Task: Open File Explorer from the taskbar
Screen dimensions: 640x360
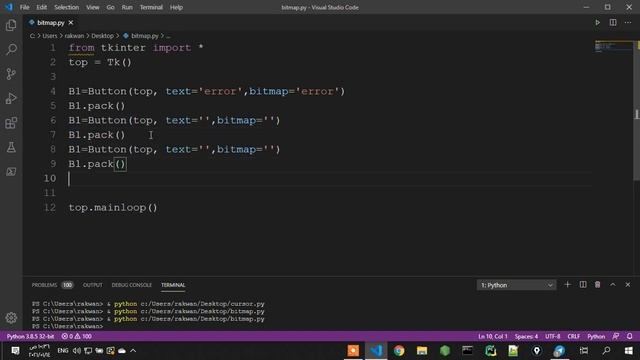Action: 422,351
